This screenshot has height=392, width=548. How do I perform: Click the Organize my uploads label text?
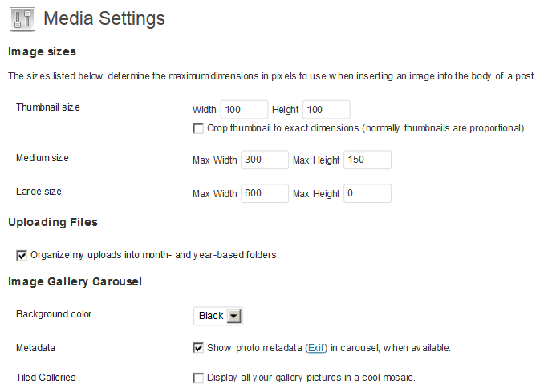pyautogui.click(x=153, y=255)
